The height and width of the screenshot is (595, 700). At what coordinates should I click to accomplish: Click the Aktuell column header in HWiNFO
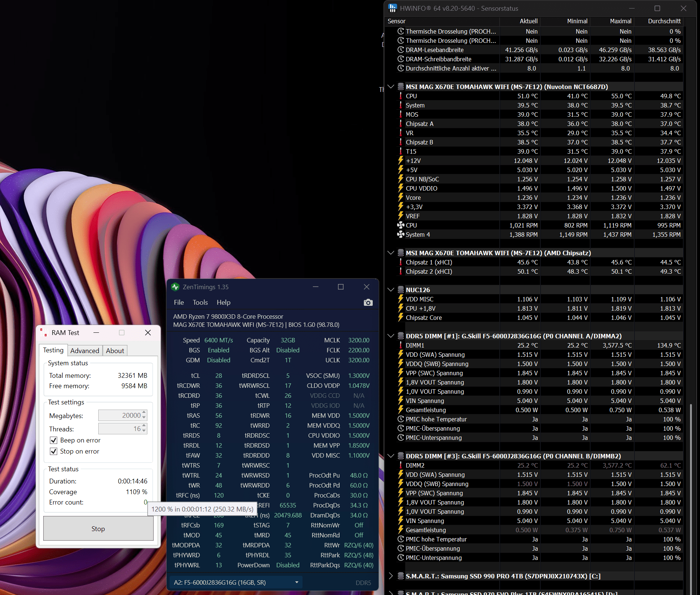coord(519,21)
